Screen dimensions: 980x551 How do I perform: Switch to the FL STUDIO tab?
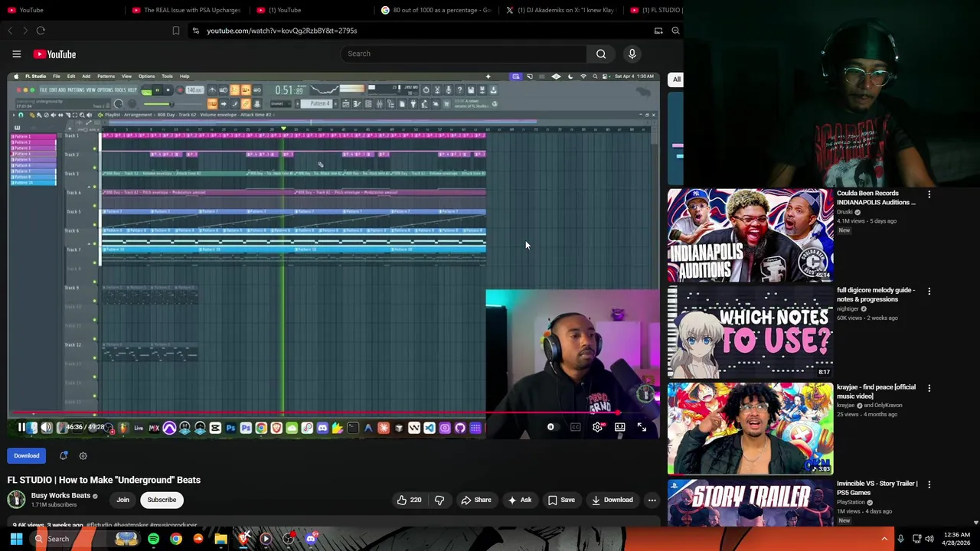(655, 10)
